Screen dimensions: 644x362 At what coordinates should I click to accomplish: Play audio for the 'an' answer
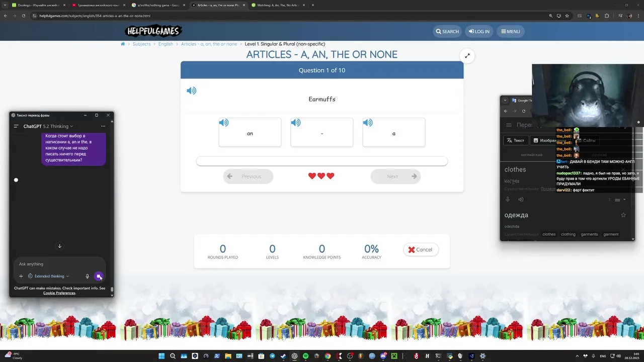(224, 123)
